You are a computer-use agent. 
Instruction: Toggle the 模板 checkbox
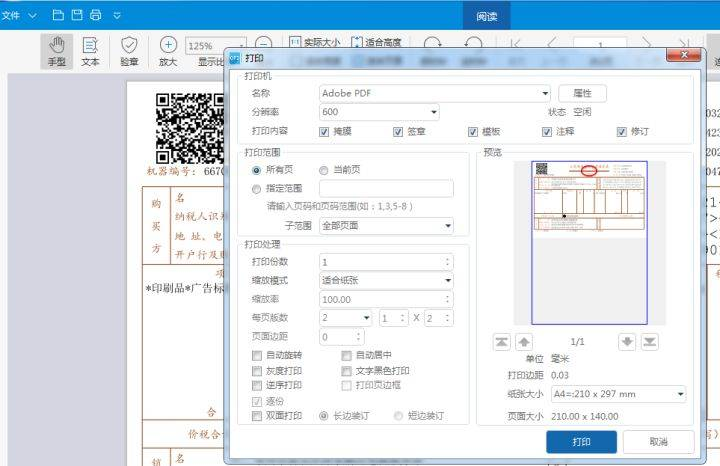coord(473,132)
